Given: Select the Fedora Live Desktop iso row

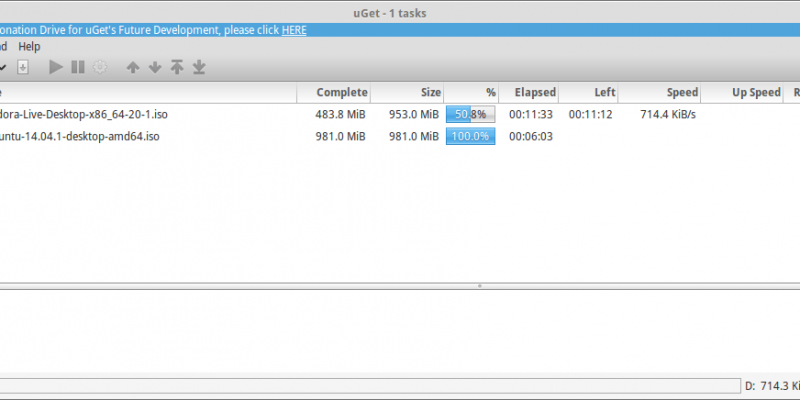Looking at the screenshot, I should pos(400,114).
